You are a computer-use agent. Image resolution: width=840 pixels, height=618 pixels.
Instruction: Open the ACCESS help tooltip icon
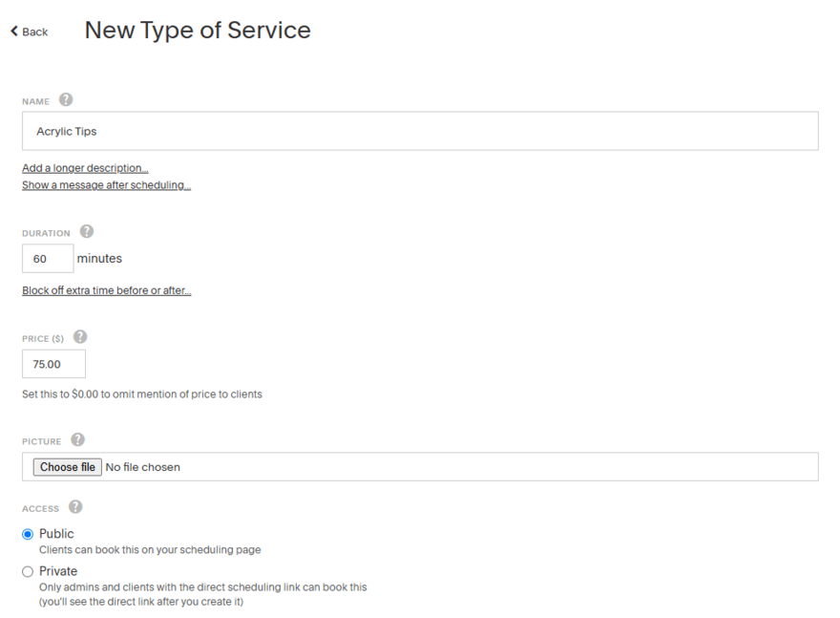click(x=75, y=507)
